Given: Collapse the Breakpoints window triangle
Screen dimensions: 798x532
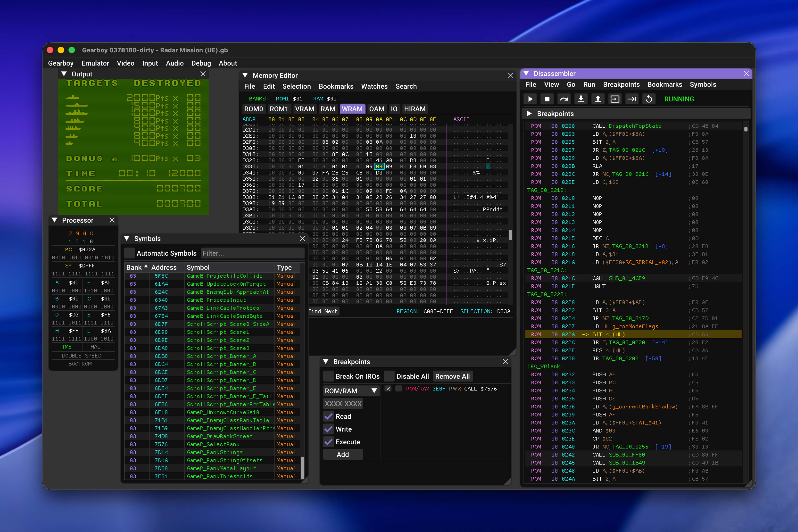Looking at the screenshot, I should coord(326,362).
